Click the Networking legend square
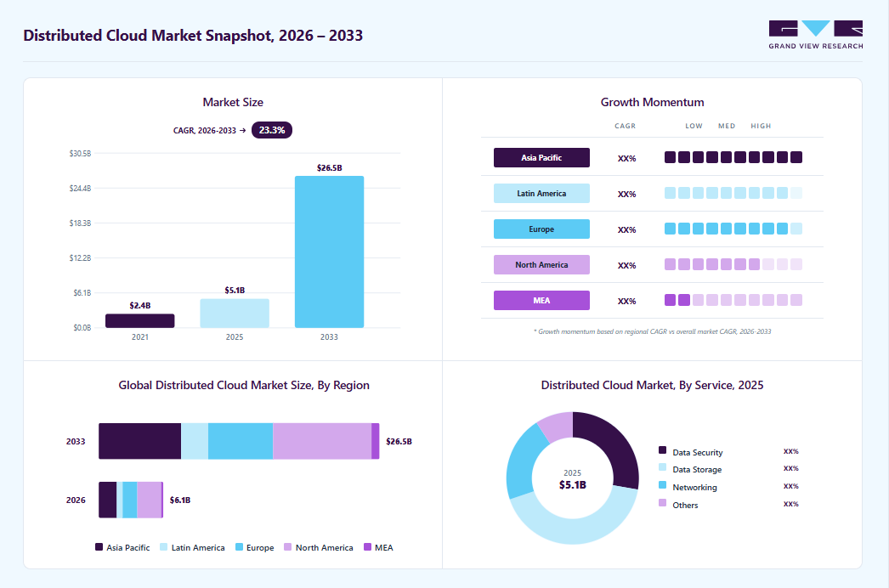 point(662,485)
